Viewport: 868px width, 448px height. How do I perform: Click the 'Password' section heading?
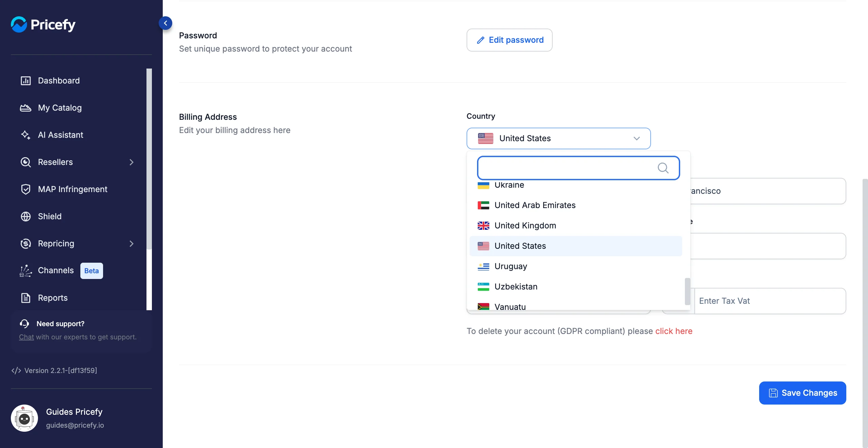coord(198,36)
